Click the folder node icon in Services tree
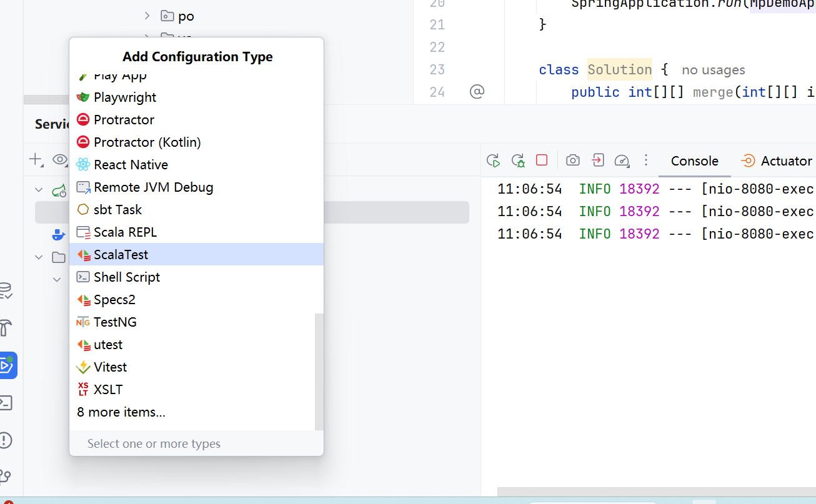816x504 pixels. [x=59, y=257]
